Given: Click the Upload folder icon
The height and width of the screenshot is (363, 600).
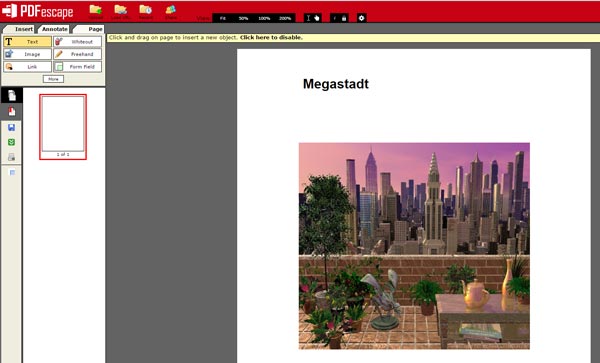Looking at the screenshot, I should tap(96, 11).
